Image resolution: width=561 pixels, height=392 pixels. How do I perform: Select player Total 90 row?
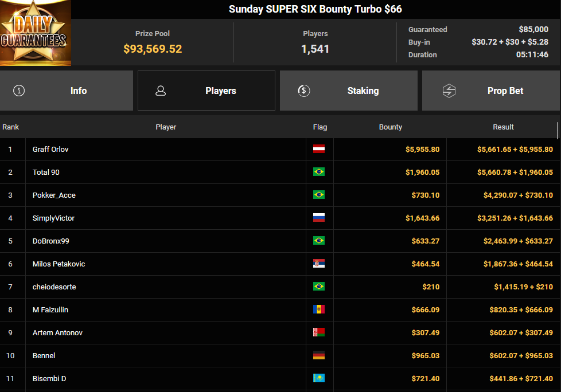pyautogui.click(x=46, y=172)
